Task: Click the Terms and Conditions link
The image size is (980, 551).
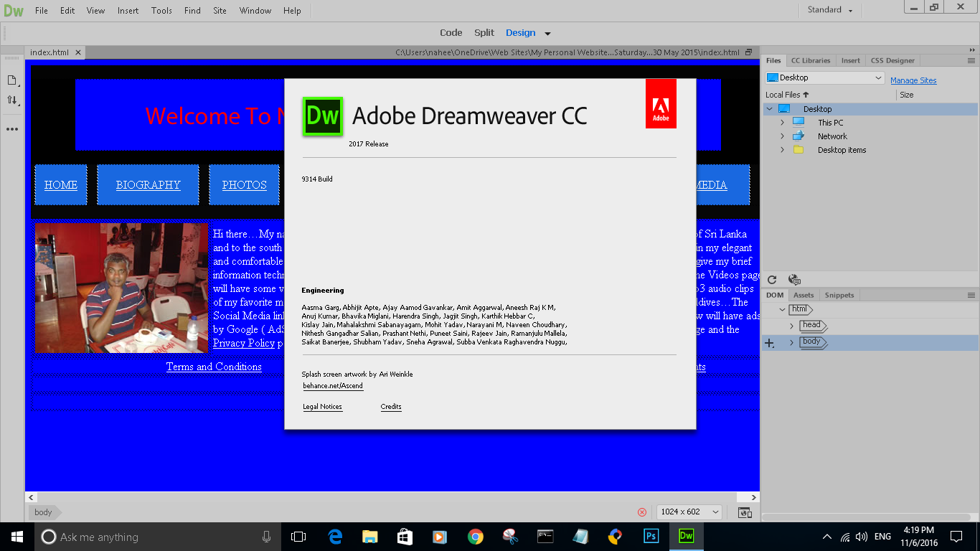Action: click(214, 367)
